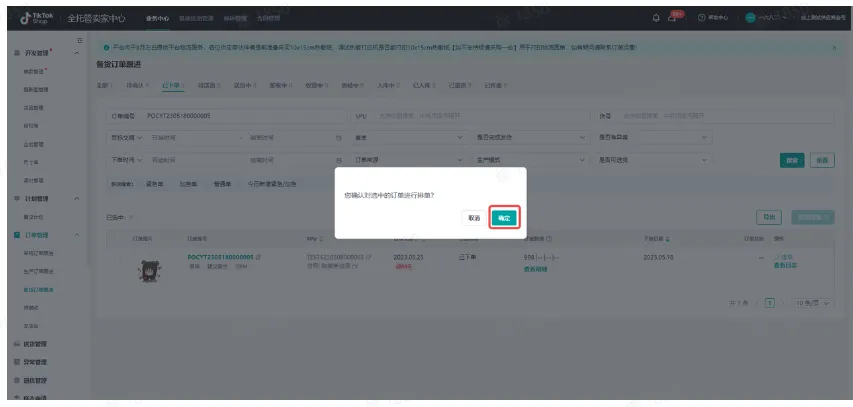Collapse the 计划管理 sidebar section
This screenshot has width=853, height=407.
77,199
